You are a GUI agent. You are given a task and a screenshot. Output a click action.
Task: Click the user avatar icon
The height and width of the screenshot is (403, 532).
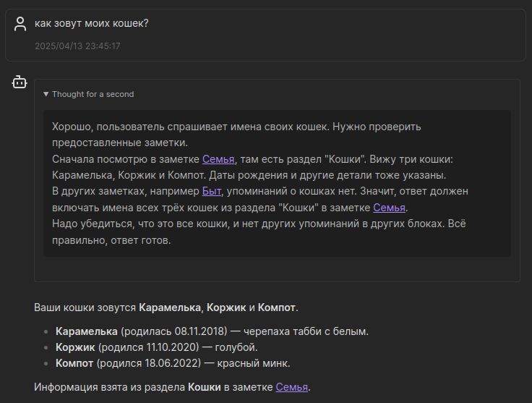[x=20, y=24]
